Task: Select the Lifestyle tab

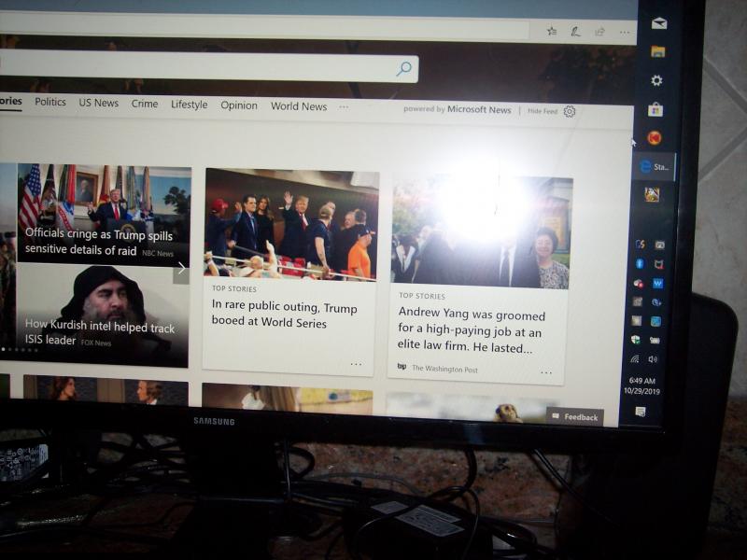Action: pos(190,105)
